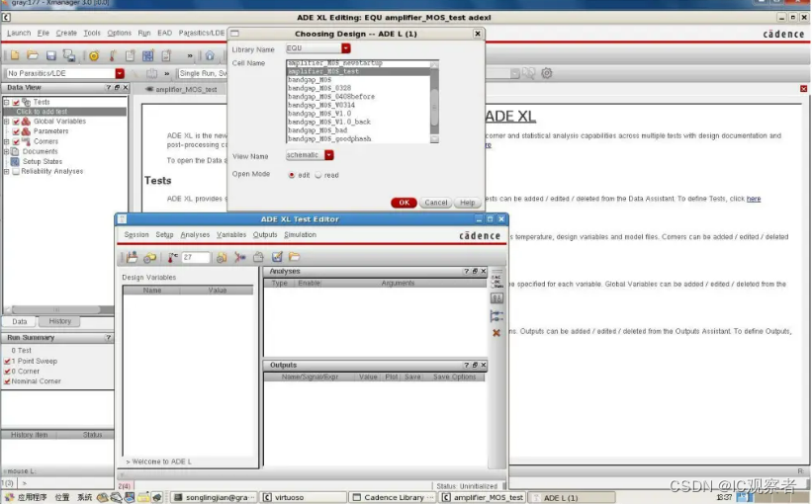Click Cancel in Choosing Design dialog
812x504 pixels.
click(436, 203)
